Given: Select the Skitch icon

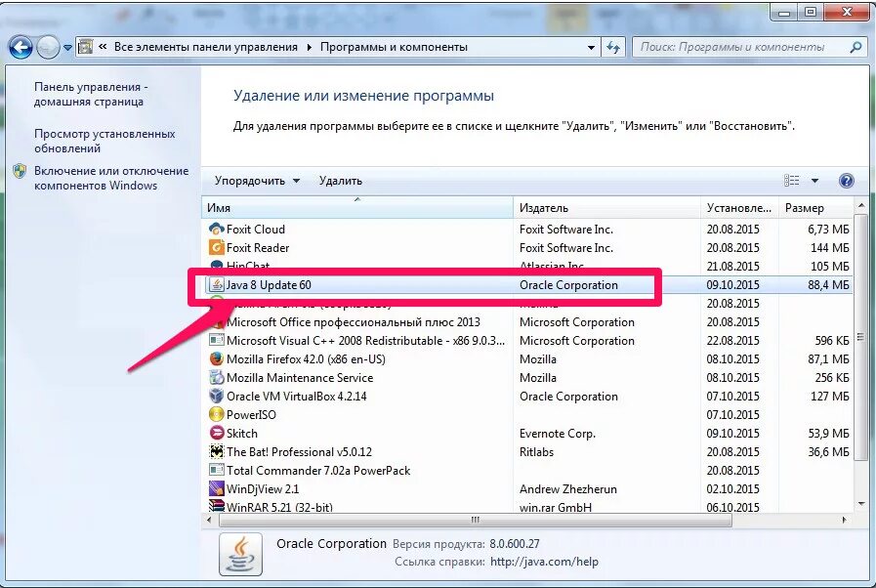Looking at the screenshot, I should pyautogui.click(x=216, y=433).
